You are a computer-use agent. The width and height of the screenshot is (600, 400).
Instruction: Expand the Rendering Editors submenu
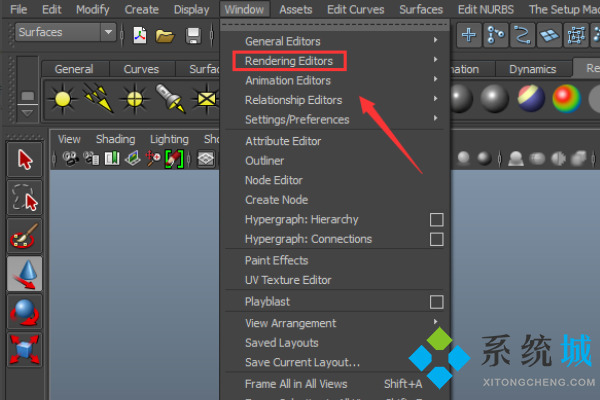[289, 61]
